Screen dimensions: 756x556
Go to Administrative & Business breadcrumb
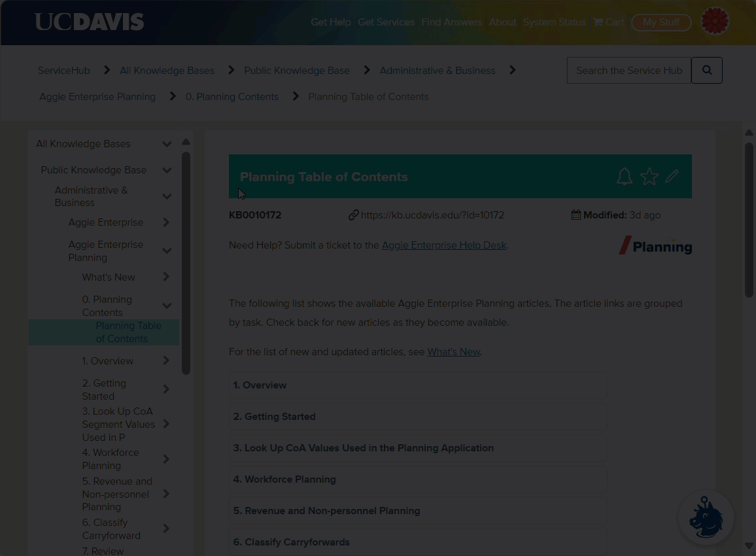tap(438, 71)
